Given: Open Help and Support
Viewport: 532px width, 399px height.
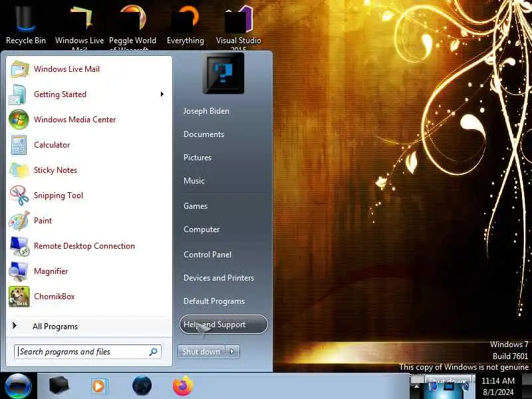Looking at the screenshot, I should click(x=223, y=325).
